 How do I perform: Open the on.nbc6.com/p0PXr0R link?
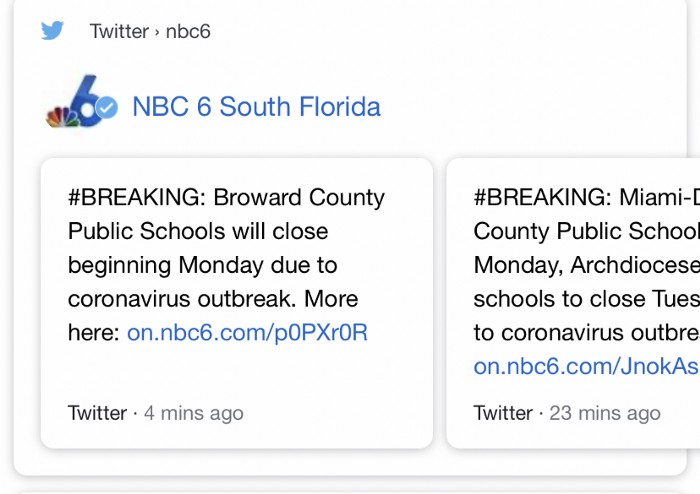(x=247, y=333)
